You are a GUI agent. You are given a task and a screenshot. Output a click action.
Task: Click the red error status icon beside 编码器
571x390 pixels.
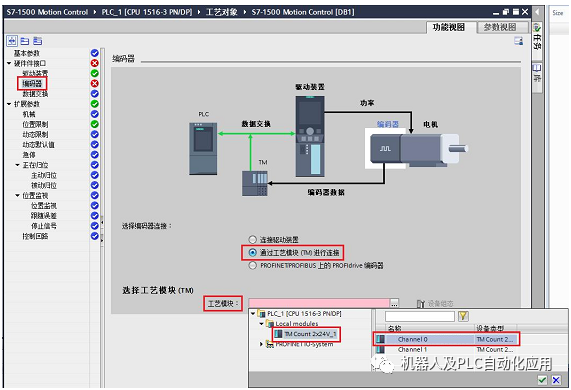[95, 83]
